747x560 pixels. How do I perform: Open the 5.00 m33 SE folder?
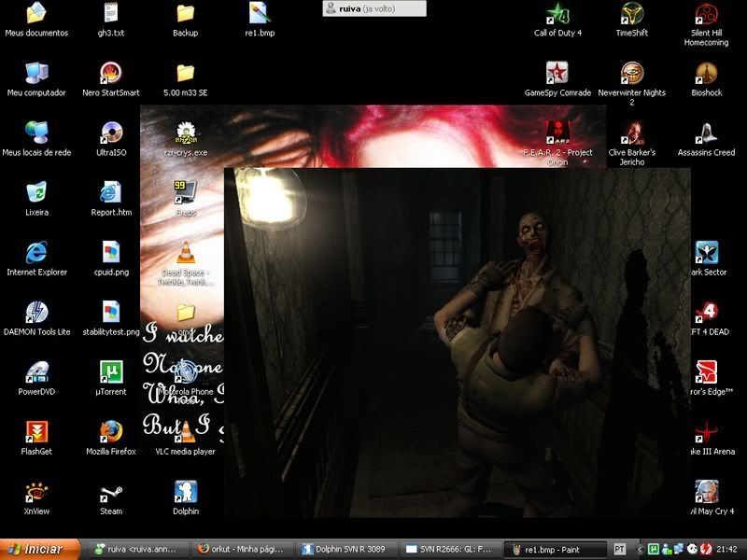(185, 73)
